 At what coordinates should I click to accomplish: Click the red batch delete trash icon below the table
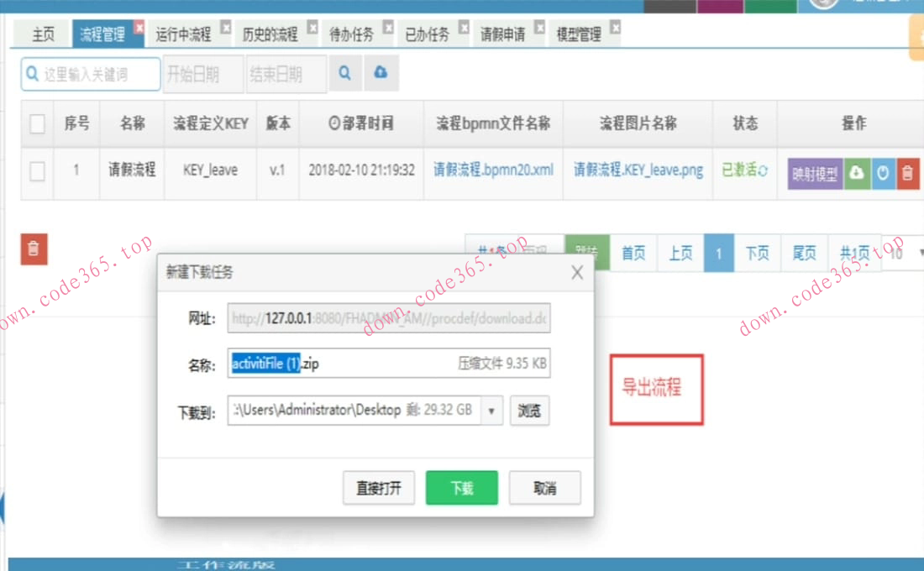coord(34,249)
